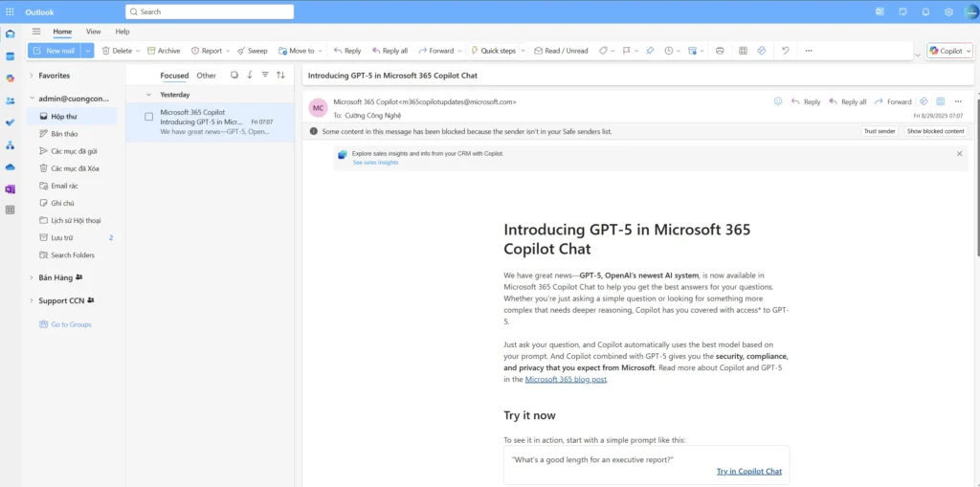Switch to the Help tab
The width and height of the screenshot is (980, 487).
[x=122, y=32]
